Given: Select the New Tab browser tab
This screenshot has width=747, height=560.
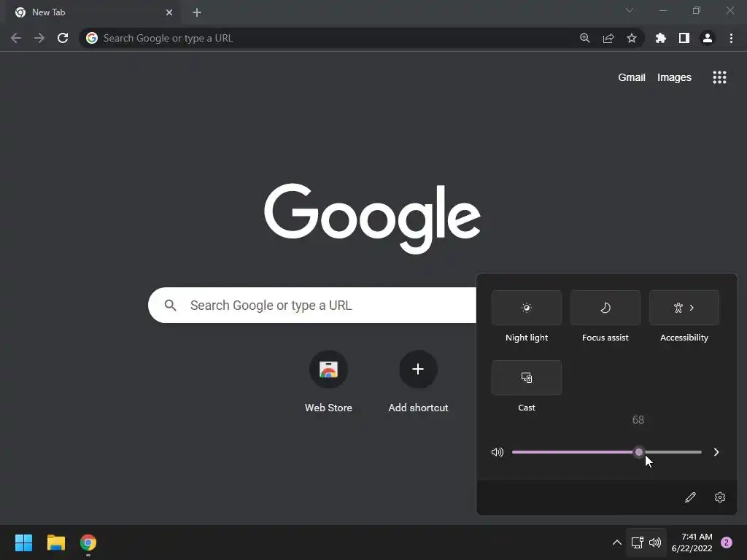Looking at the screenshot, I should [94, 12].
